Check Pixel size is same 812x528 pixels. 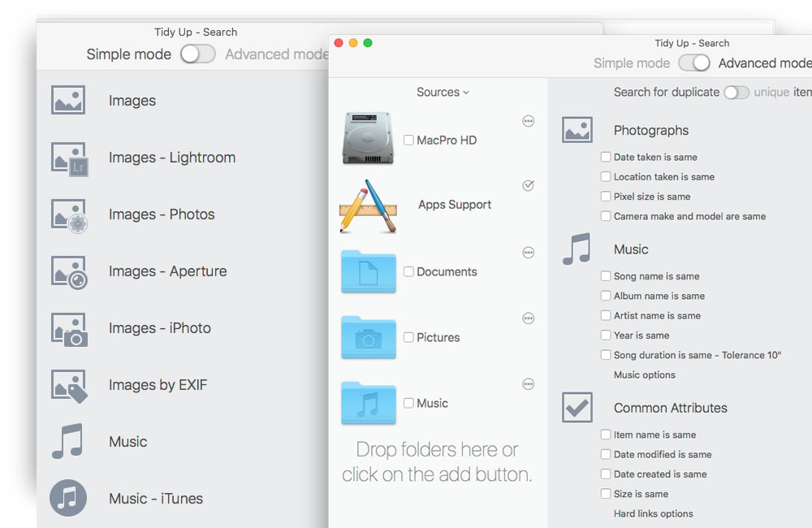coord(606,197)
